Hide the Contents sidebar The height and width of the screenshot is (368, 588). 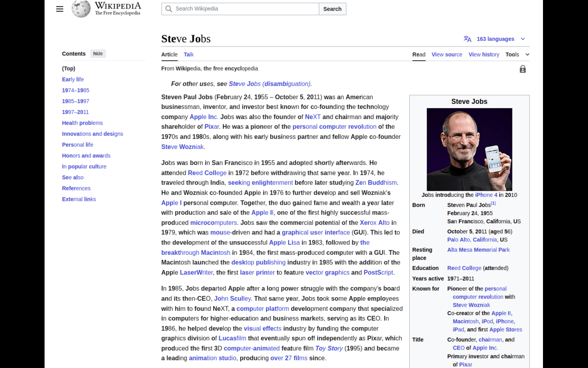98,54
